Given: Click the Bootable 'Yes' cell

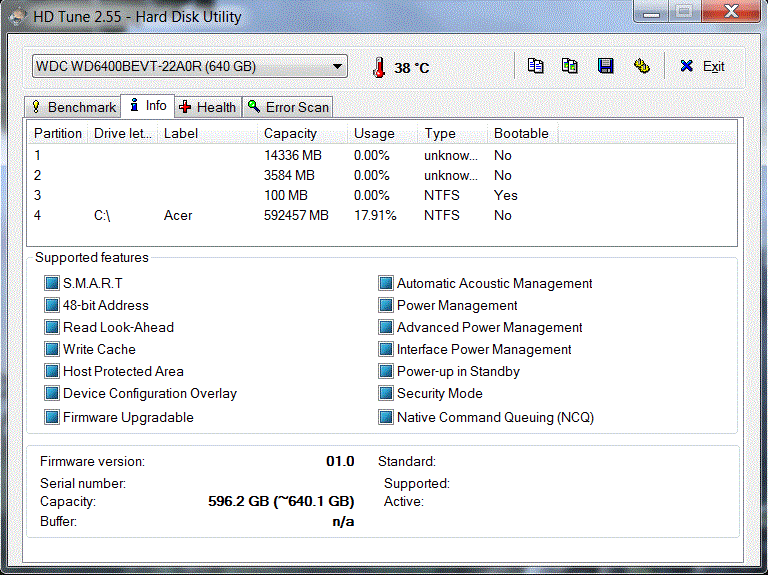Looking at the screenshot, I should [505, 195].
